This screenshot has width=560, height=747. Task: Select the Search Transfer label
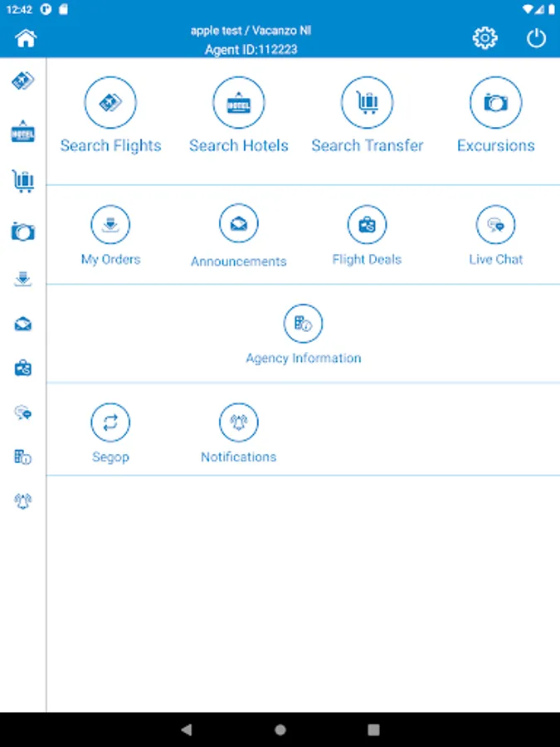pos(368,145)
